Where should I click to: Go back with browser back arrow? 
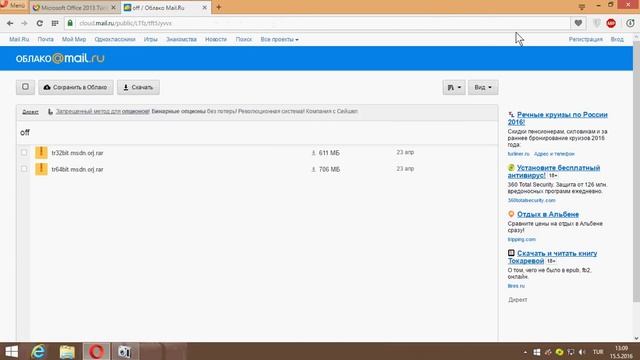pos(10,23)
